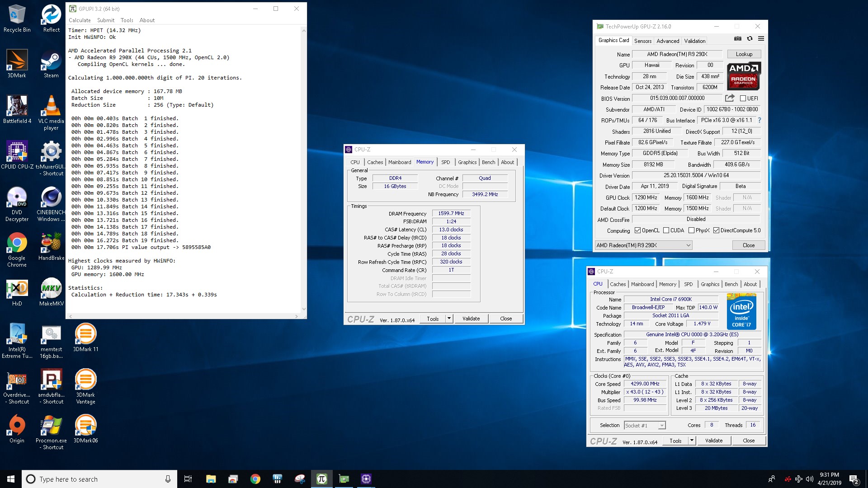Open Socket #1 selection dropdown
Viewport: 868px width, 488px height.
645,425
